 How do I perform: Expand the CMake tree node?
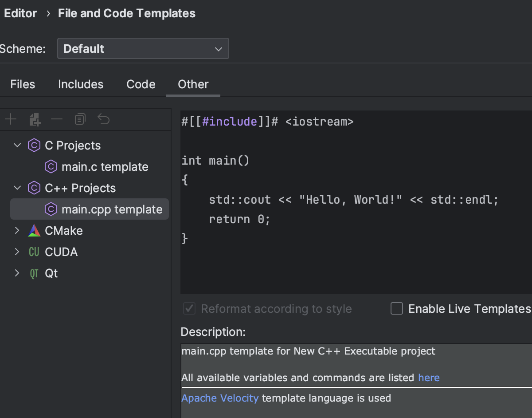[17, 231]
